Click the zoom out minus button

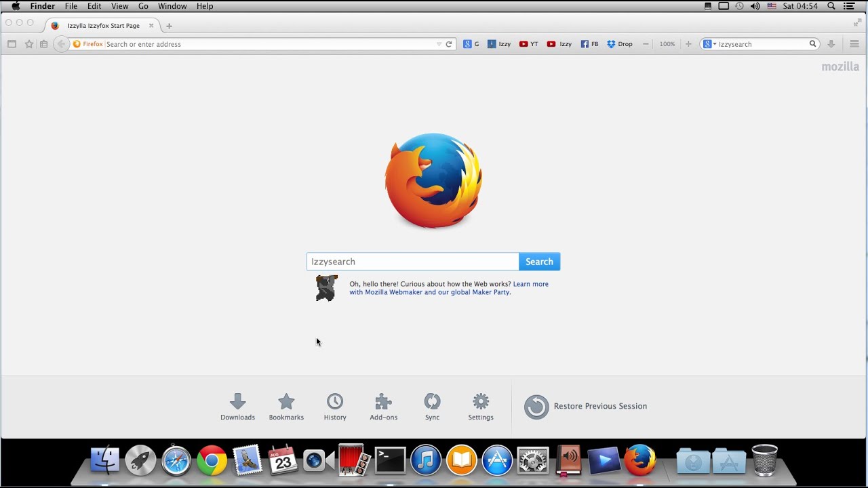click(x=646, y=44)
